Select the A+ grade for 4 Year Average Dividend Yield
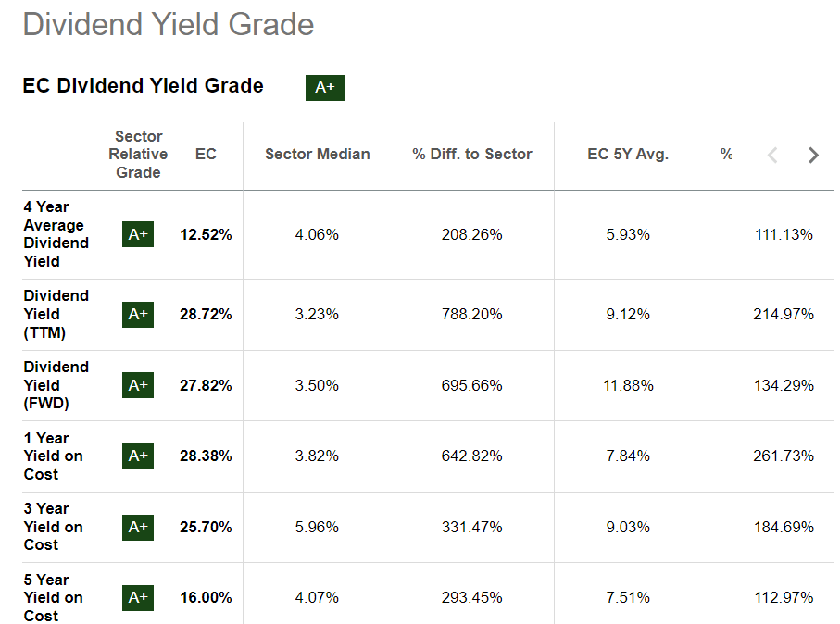This screenshot has height=624, width=840. pyautogui.click(x=137, y=234)
